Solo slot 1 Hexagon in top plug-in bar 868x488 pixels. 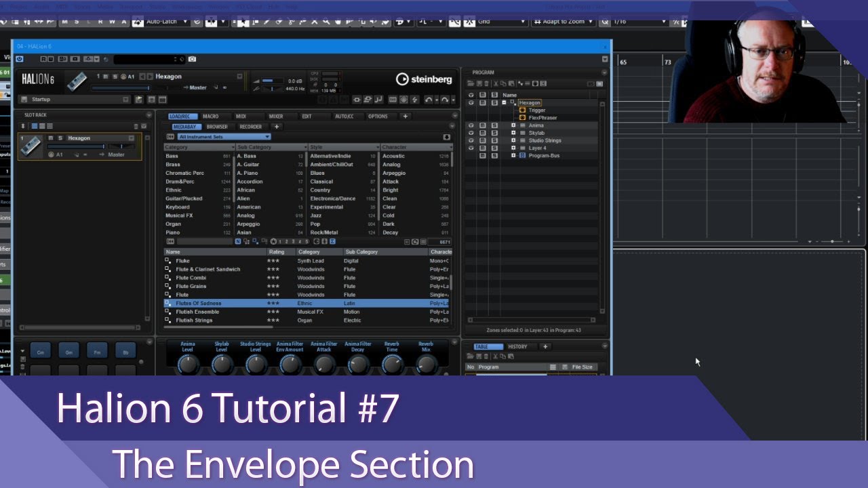[x=114, y=76]
